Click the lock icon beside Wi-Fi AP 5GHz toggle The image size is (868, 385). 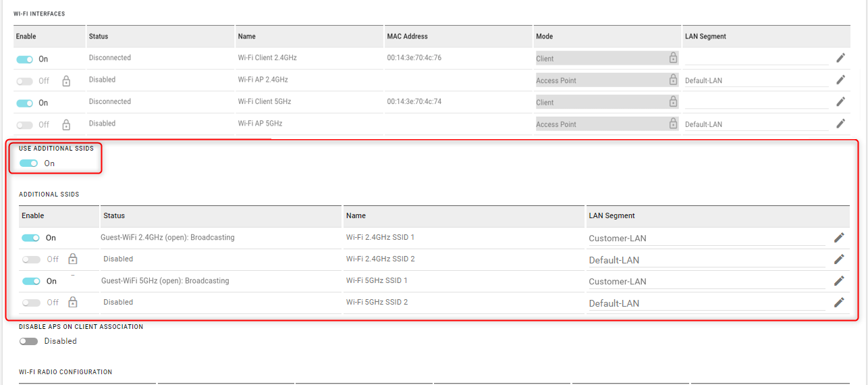(x=66, y=124)
